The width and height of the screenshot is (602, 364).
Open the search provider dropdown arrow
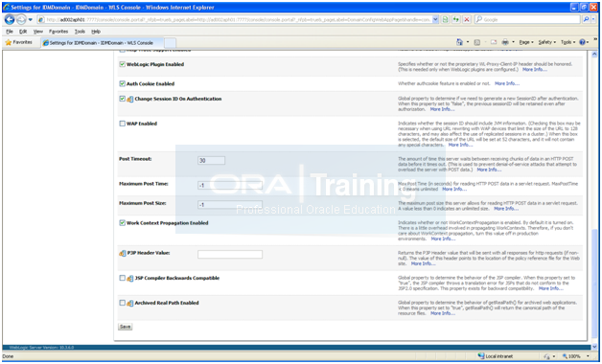[x=593, y=19]
